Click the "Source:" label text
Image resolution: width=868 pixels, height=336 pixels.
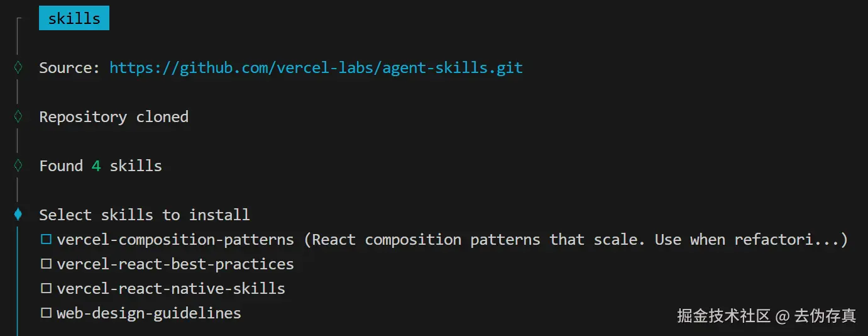[69, 67]
